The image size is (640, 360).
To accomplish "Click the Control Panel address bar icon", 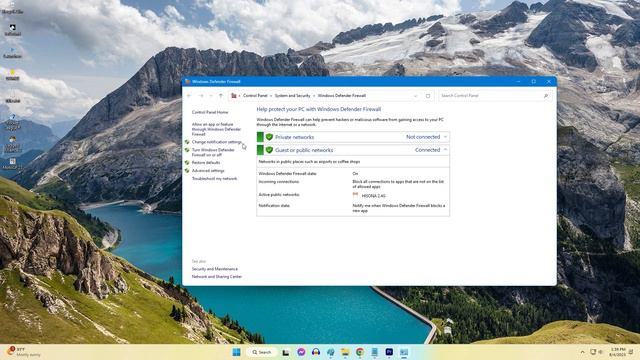I will point(234,96).
